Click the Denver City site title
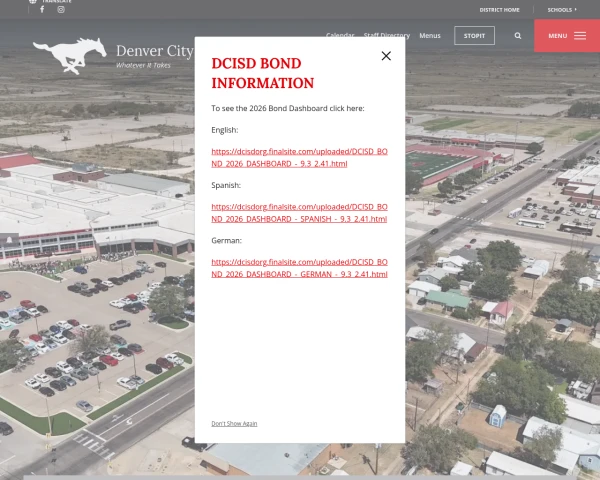600x480 pixels. pos(155,51)
